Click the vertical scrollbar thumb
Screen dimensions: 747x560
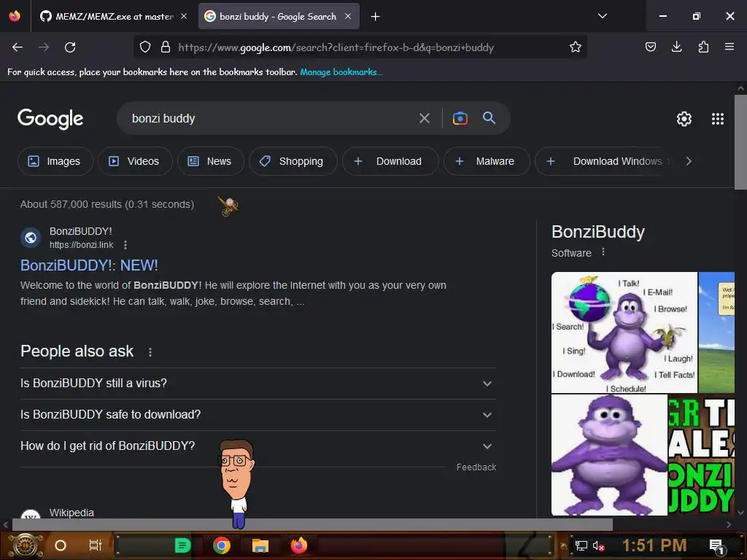[740, 142]
